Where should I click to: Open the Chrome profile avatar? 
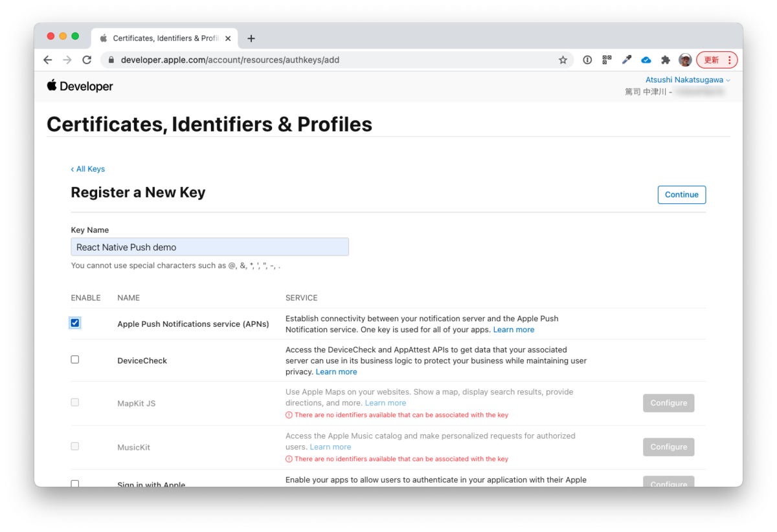[x=685, y=60]
